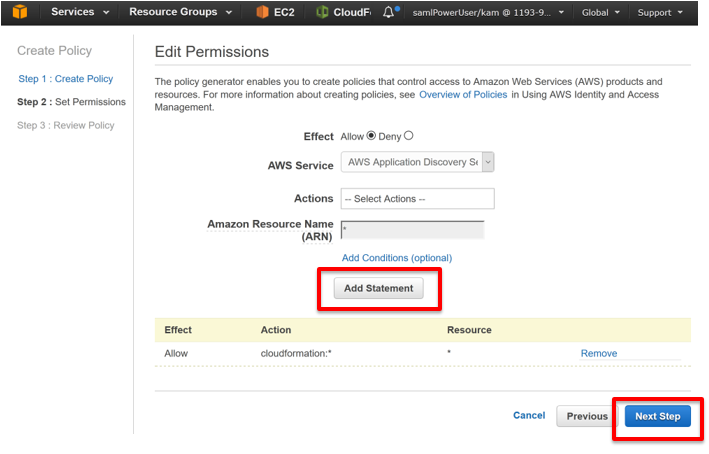Remove the cloudformation statement
This screenshot has width=709, height=454.
pyautogui.click(x=599, y=353)
